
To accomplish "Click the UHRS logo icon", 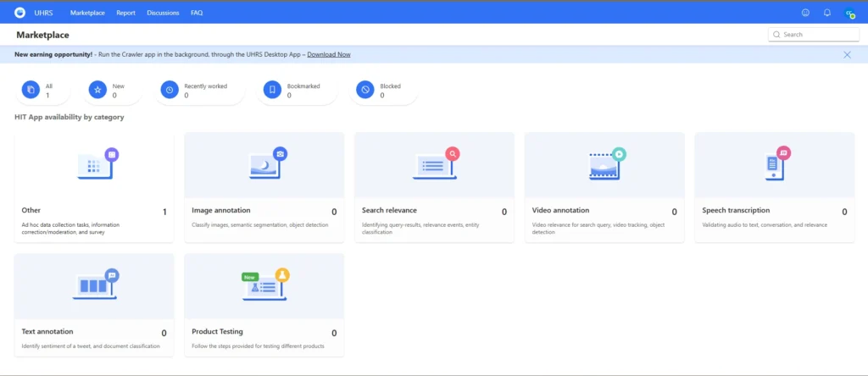I will point(20,12).
